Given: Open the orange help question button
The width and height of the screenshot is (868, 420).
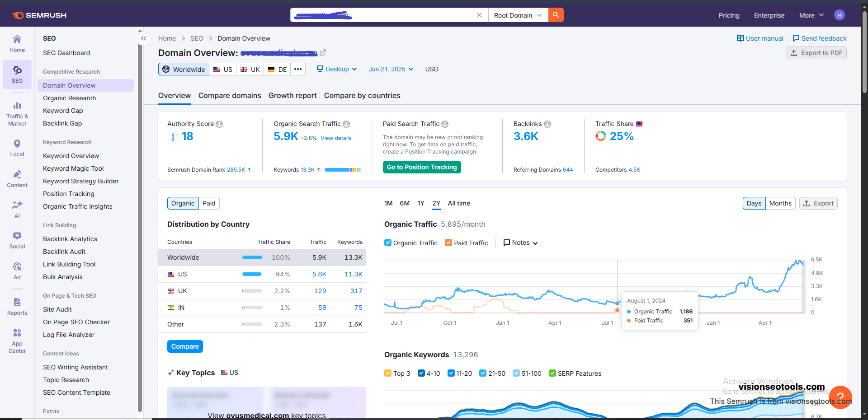Looking at the screenshot, I should pyautogui.click(x=840, y=397).
